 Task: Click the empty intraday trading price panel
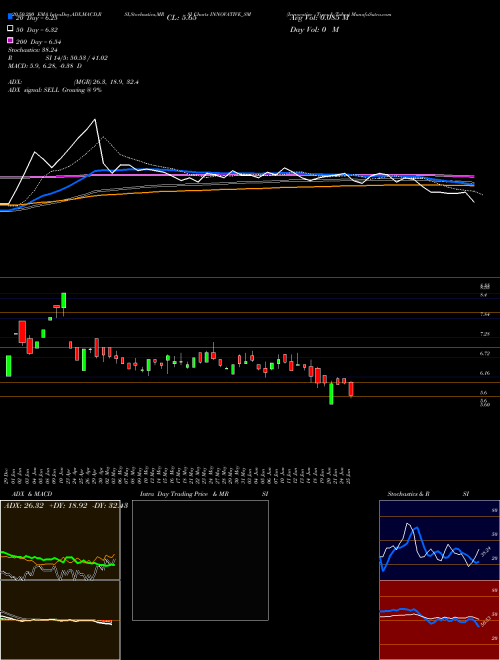[200, 560]
